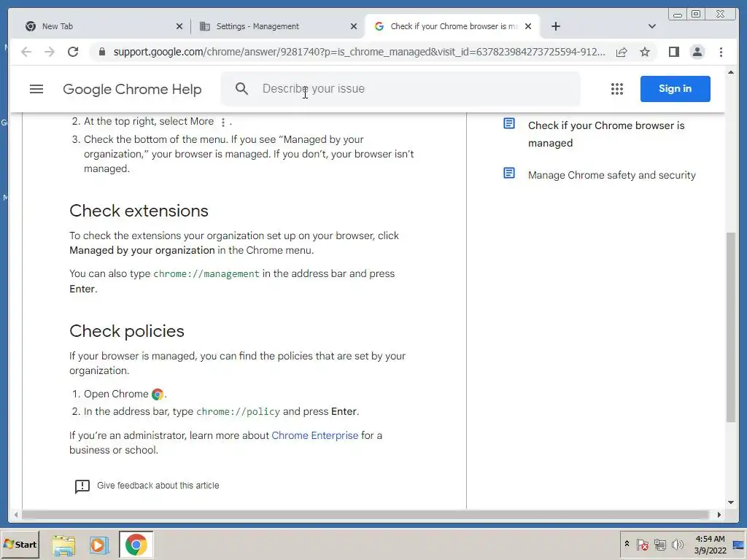The width and height of the screenshot is (747, 560).
Task: Click the article icon beside Check if your Chrome browser
Action: point(508,124)
